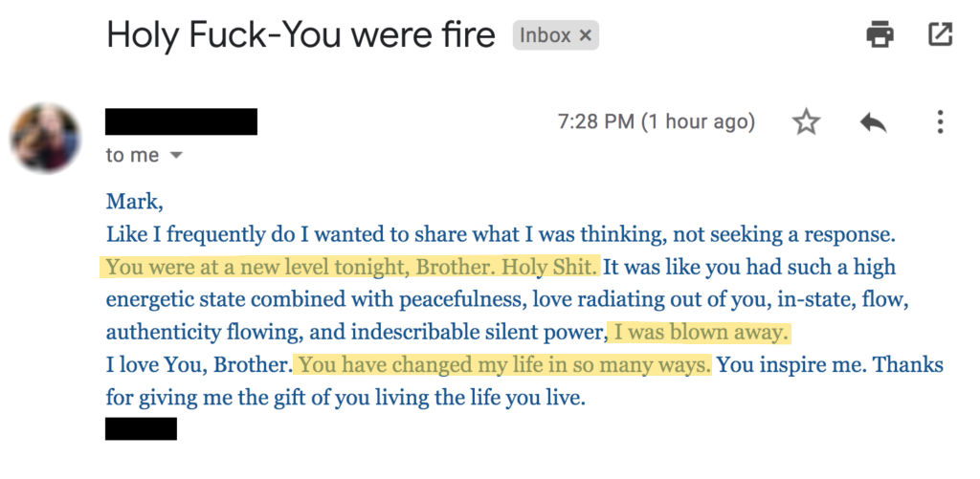This screenshot has width=980, height=479.
Task: Print this email with the printer icon
Action: [x=880, y=35]
